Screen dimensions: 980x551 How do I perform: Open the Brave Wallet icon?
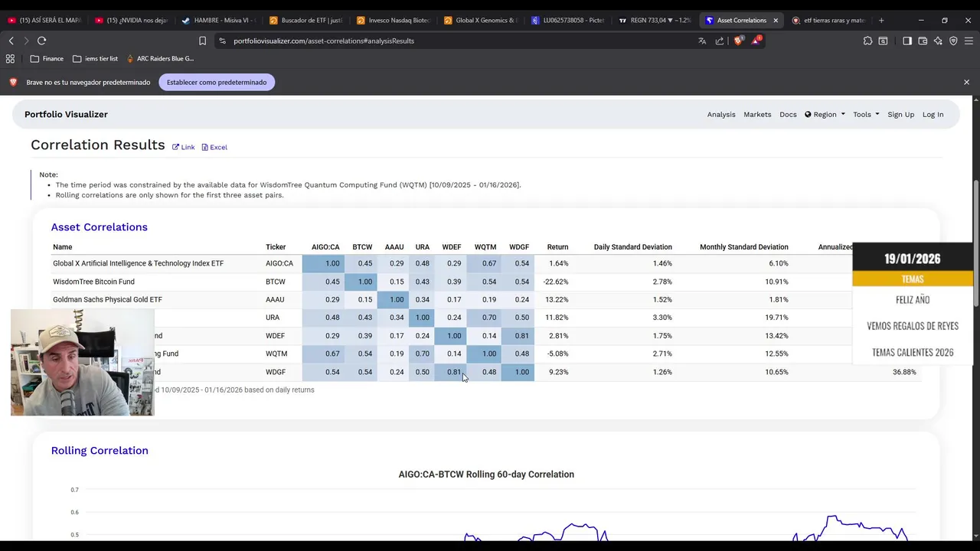pos(923,41)
